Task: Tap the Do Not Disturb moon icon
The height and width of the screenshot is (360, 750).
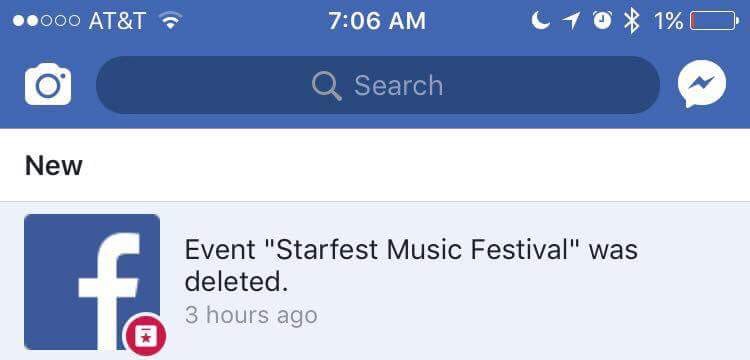Action: click(540, 21)
